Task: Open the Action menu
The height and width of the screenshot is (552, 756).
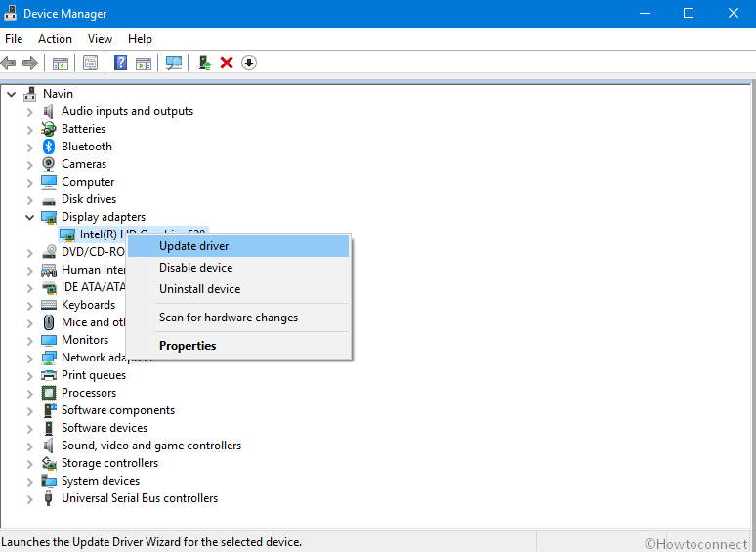Action: click(55, 39)
